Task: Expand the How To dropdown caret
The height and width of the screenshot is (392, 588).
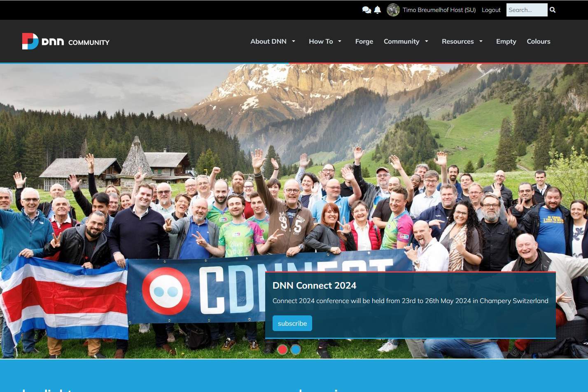Action: coord(340,41)
